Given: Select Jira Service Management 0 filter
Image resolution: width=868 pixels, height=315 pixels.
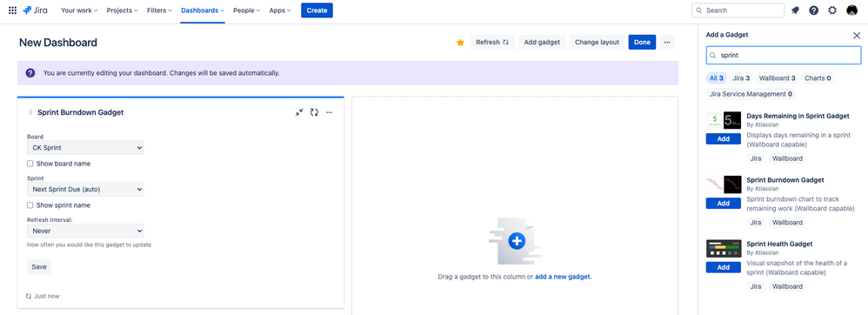Looking at the screenshot, I should pyautogui.click(x=751, y=94).
